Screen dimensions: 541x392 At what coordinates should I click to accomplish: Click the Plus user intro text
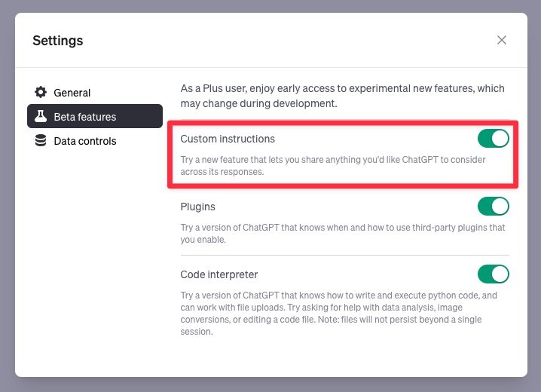tap(342, 95)
